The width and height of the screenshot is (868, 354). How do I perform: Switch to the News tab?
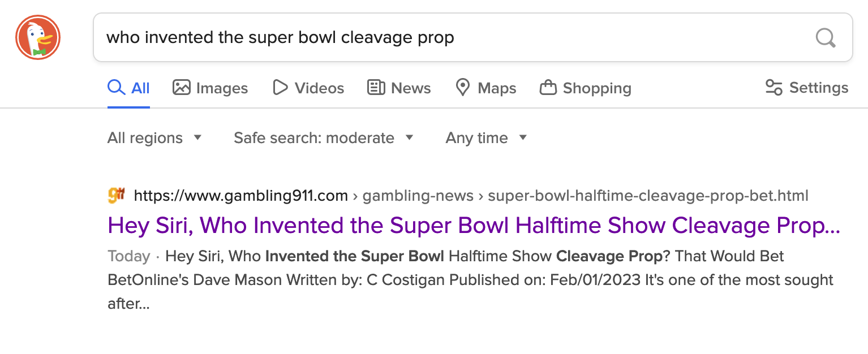pyautogui.click(x=399, y=88)
